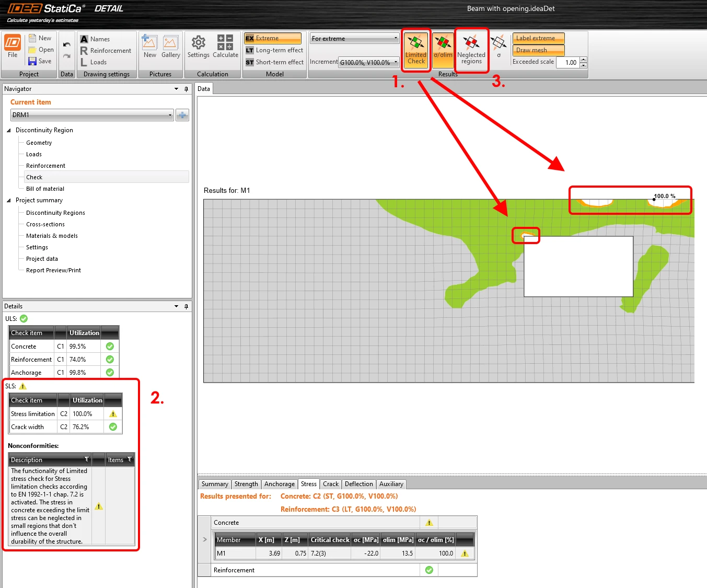Select the σ/σlim stress ratio view
Viewport: 707px width, 588px height.
coord(443,50)
